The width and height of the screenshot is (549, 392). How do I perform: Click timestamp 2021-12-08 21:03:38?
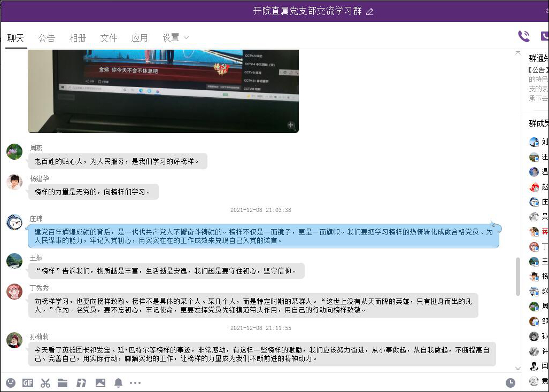pyautogui.click(x=260, y=210)
